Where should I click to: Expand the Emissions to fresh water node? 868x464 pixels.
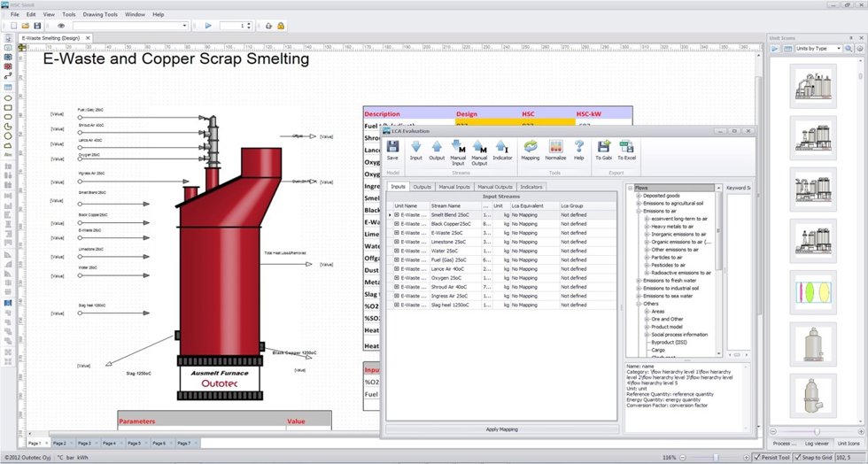point(639,281)
